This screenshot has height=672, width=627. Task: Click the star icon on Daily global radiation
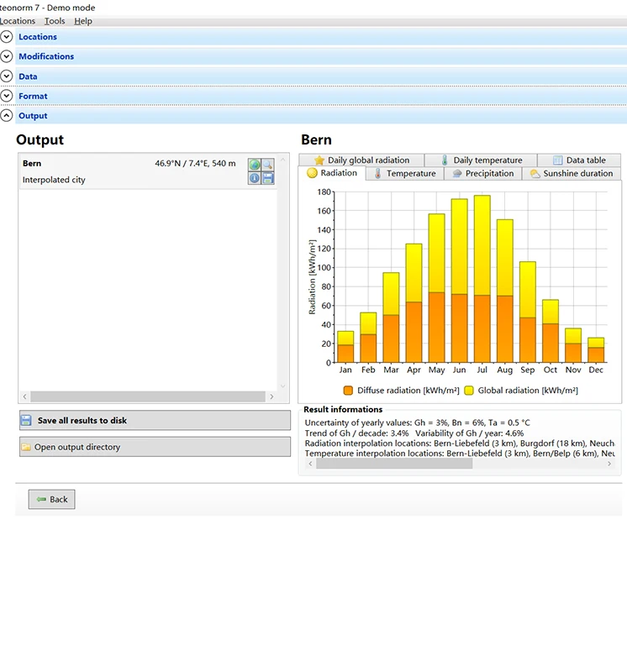(x=319, y=160)
